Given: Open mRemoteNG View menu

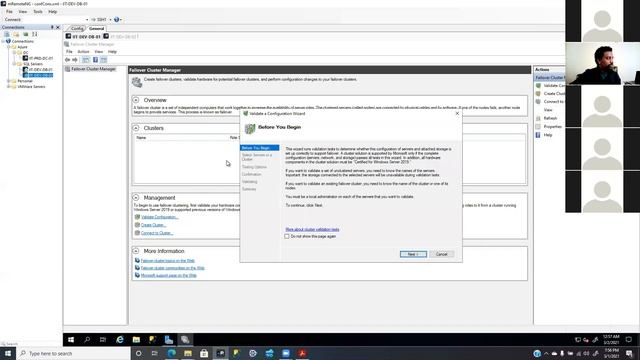Looking at the screenshot, I should pos(23,12).
